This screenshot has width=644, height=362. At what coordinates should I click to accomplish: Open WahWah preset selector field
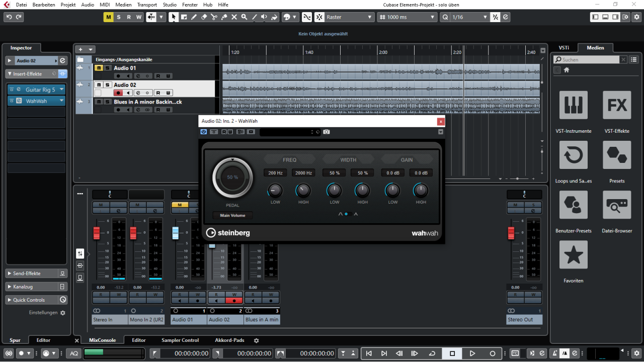[289, 132]
